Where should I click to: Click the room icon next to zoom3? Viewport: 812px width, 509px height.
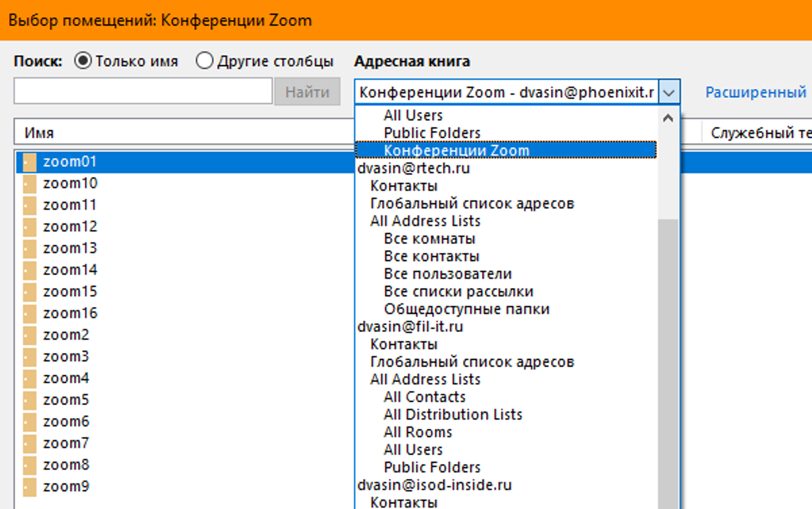tap(30, 357)
